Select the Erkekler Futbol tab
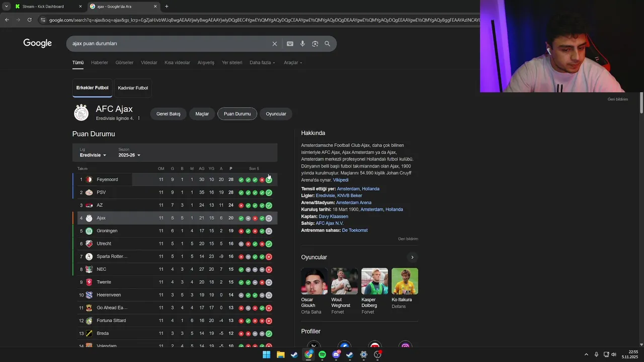The image size is (644, 362). (92, 88)
